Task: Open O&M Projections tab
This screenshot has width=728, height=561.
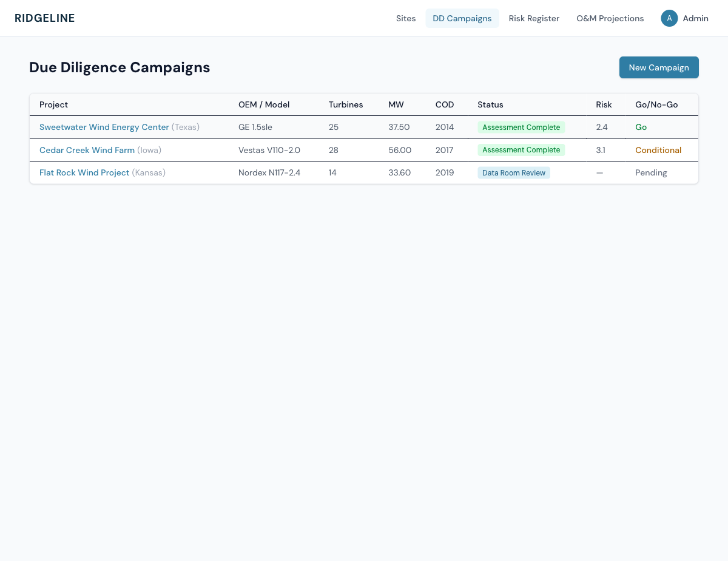Action: [610, 18]
